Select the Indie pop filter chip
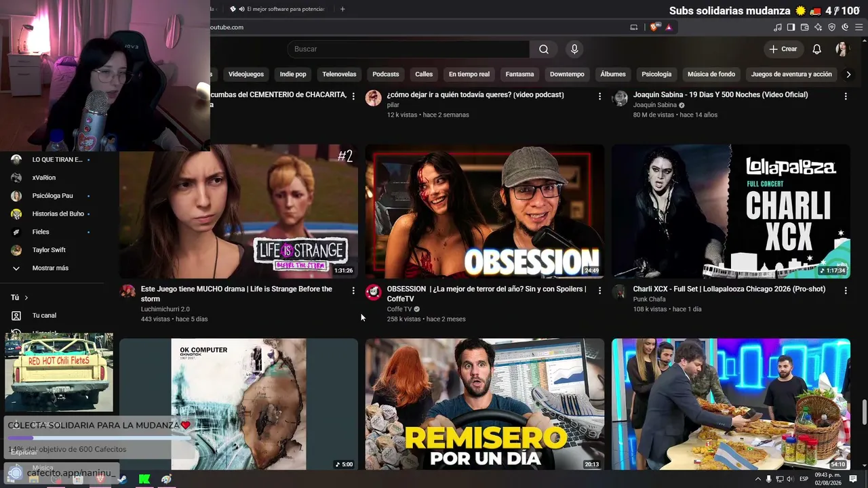This screenshot has width=868, height=488. click(x=293, y=75)
